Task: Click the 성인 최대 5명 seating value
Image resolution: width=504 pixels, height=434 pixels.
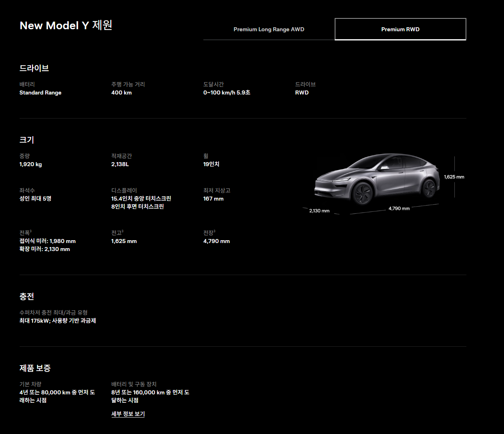Action: click(x=36, y=199)
